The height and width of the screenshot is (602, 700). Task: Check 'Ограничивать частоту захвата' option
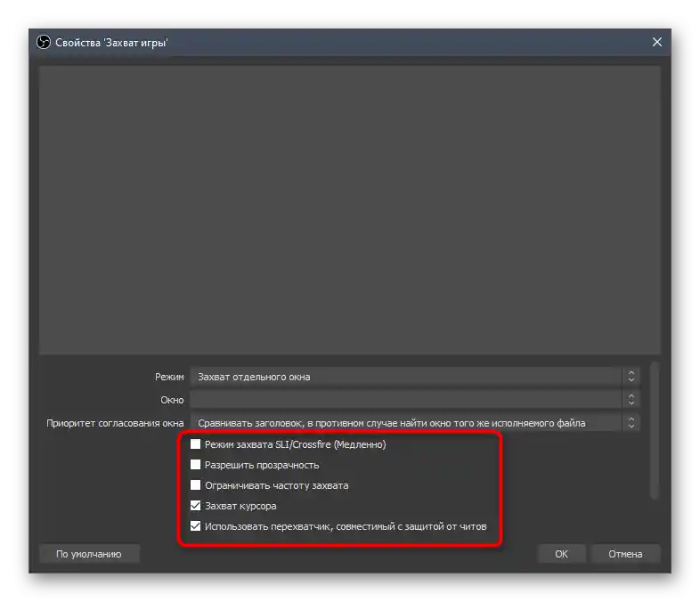click(196, 485)
